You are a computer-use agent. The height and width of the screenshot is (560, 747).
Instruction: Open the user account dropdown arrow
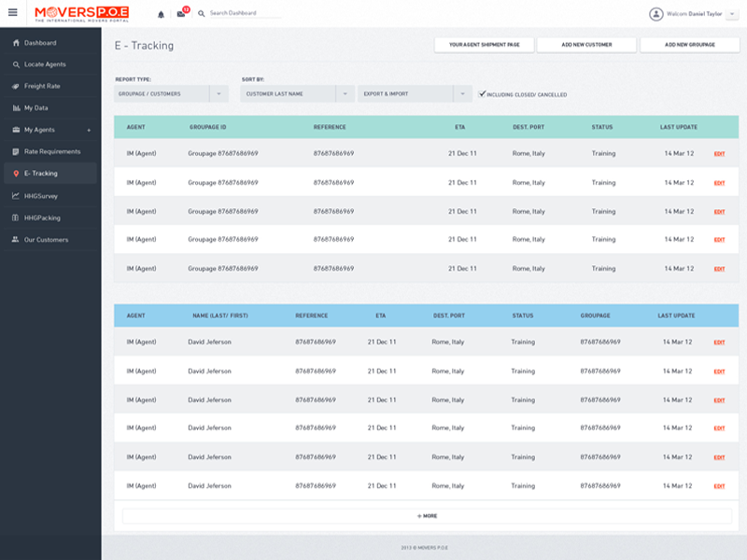click(732, 14)
